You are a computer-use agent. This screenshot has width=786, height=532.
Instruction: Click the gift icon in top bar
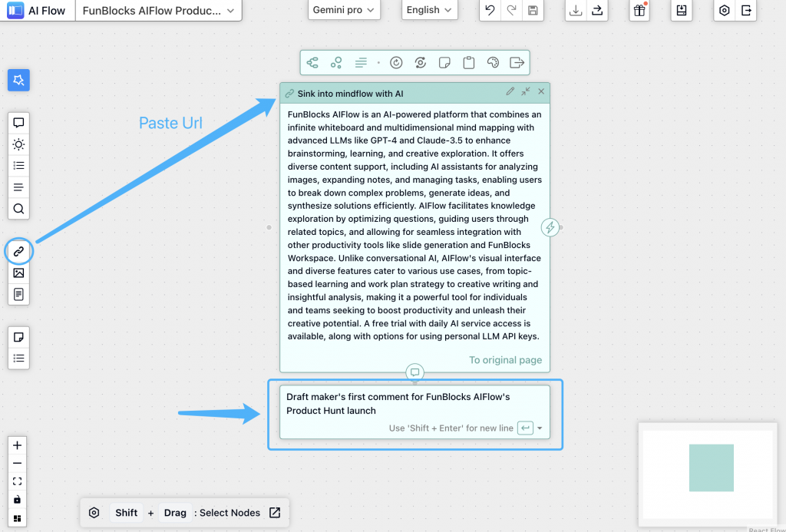pos(639,10)
